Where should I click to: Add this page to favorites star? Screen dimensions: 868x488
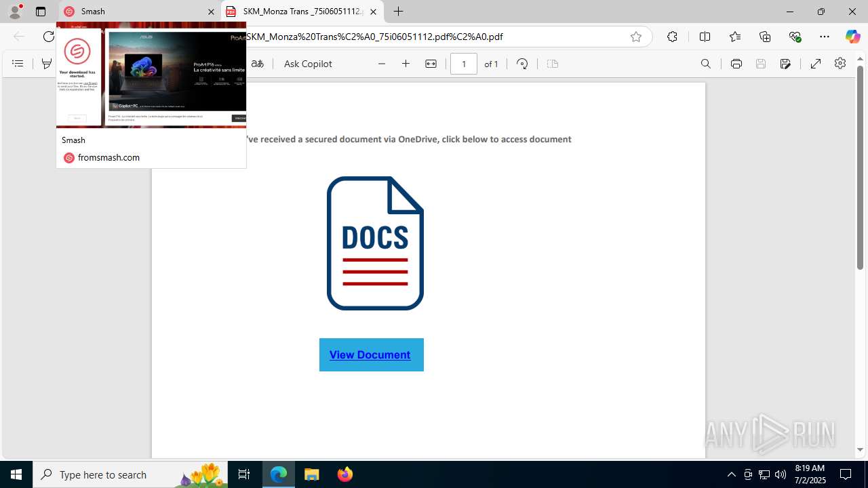635,37
